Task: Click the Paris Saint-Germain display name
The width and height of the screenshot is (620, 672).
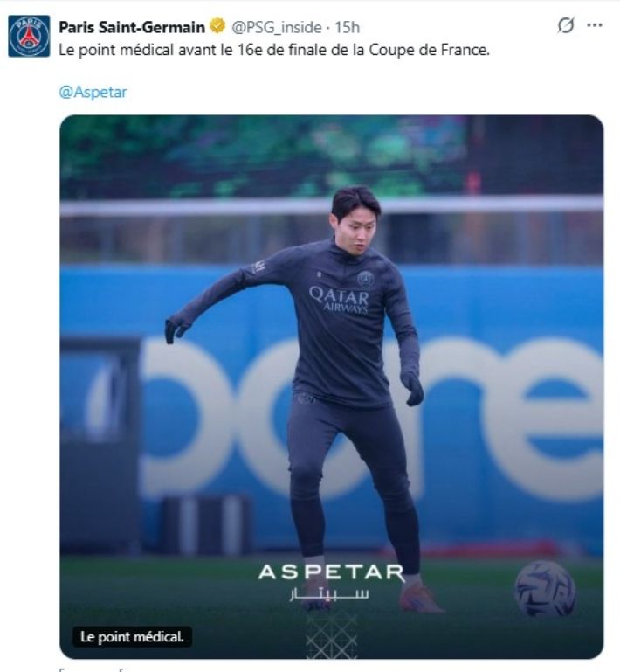Action: pyautogui.click(x=132, y=27)
